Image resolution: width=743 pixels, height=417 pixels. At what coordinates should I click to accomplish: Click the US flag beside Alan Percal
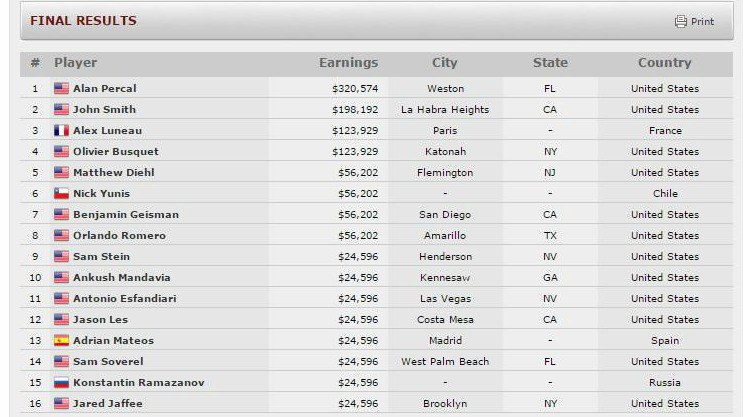tap(61, 89)
